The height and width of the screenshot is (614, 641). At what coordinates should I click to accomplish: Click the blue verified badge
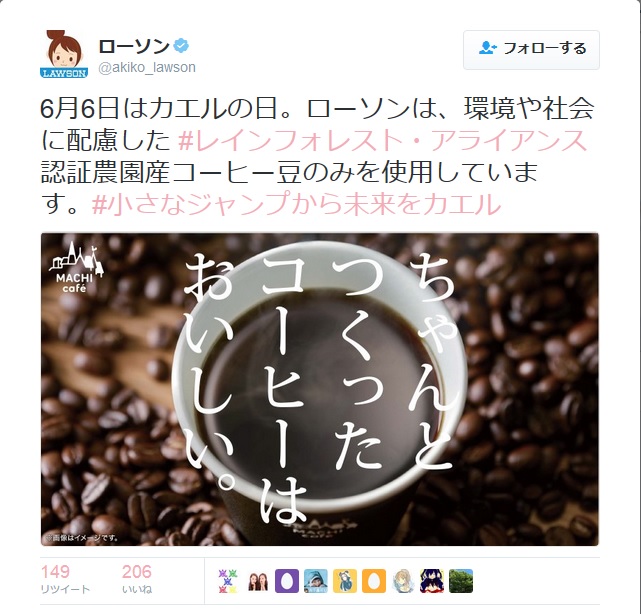pyautogui.click(x=181, y=46)
